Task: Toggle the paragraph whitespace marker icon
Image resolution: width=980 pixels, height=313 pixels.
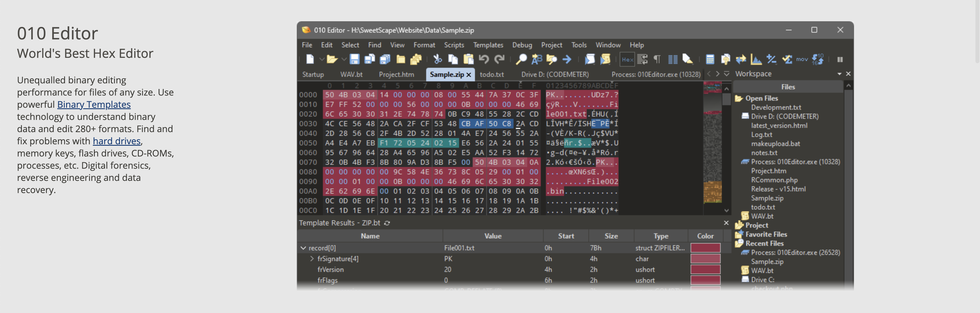Action: [x=657, y=59]
